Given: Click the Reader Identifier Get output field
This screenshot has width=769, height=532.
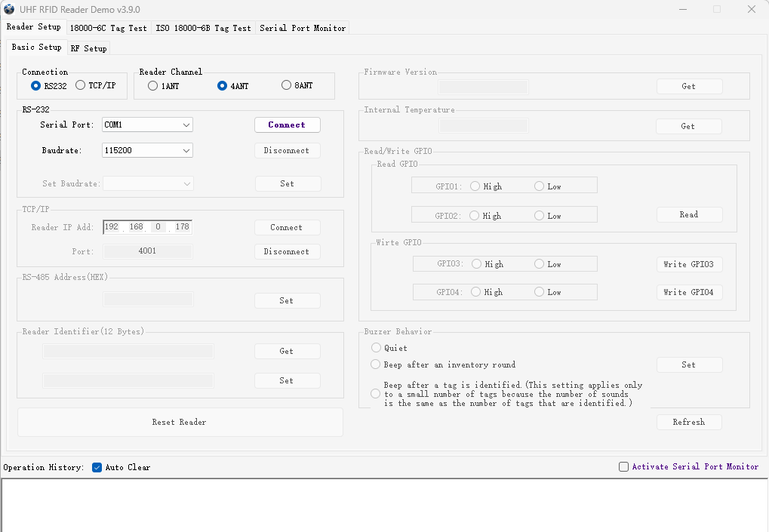Looking at the screenshot, I should 128,351.
